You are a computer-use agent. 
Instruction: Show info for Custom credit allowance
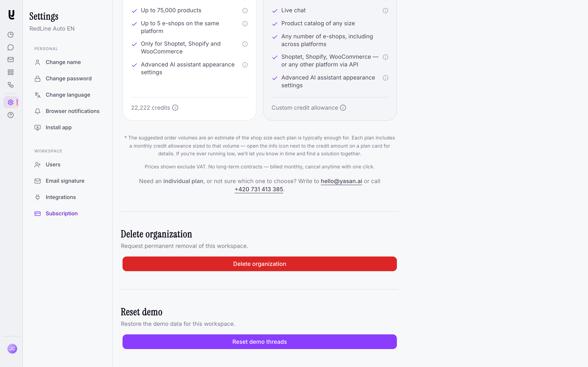coord(343,108)
